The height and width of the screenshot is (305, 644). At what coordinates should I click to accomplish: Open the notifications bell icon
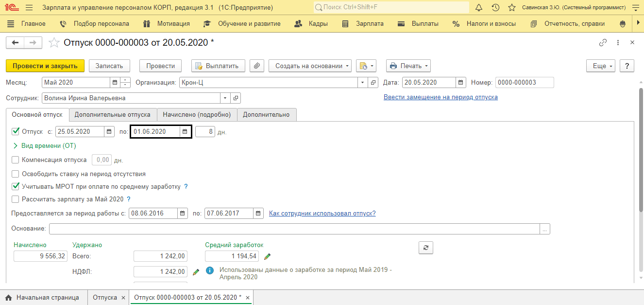(x=479, y=8)
